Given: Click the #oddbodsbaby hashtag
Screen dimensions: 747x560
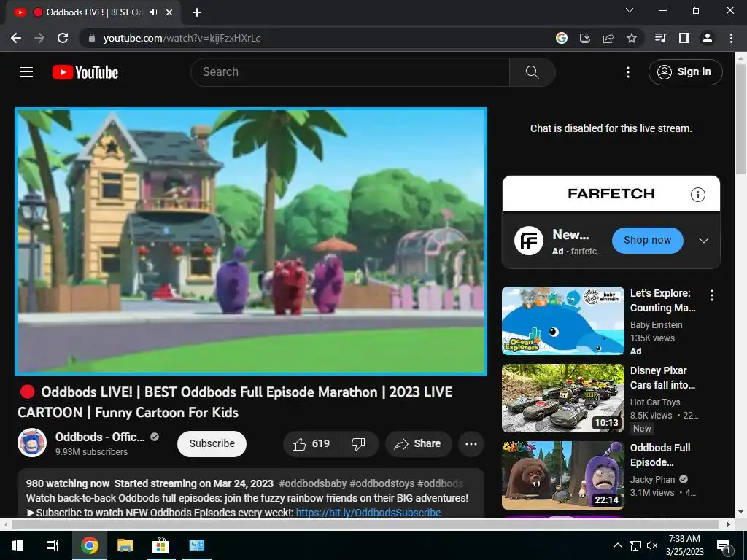Looking at the screenshot, I should pos(312,483).
